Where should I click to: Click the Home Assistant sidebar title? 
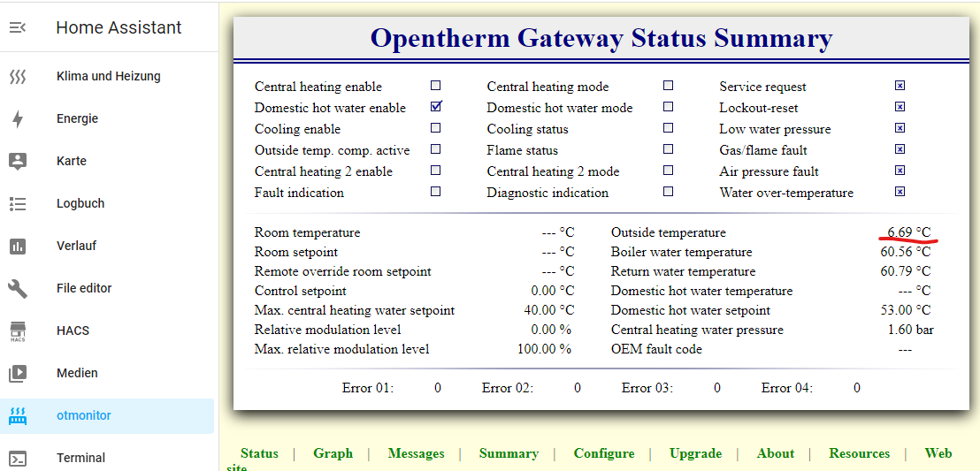click(x=119, y=27)
